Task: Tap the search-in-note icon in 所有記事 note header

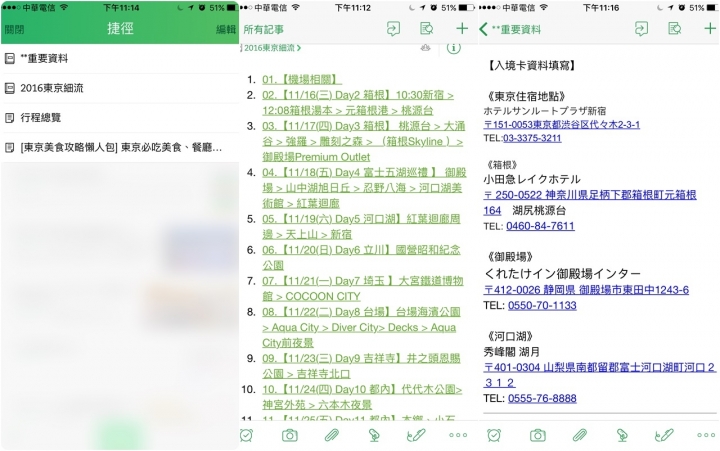Action: point(427,29)
